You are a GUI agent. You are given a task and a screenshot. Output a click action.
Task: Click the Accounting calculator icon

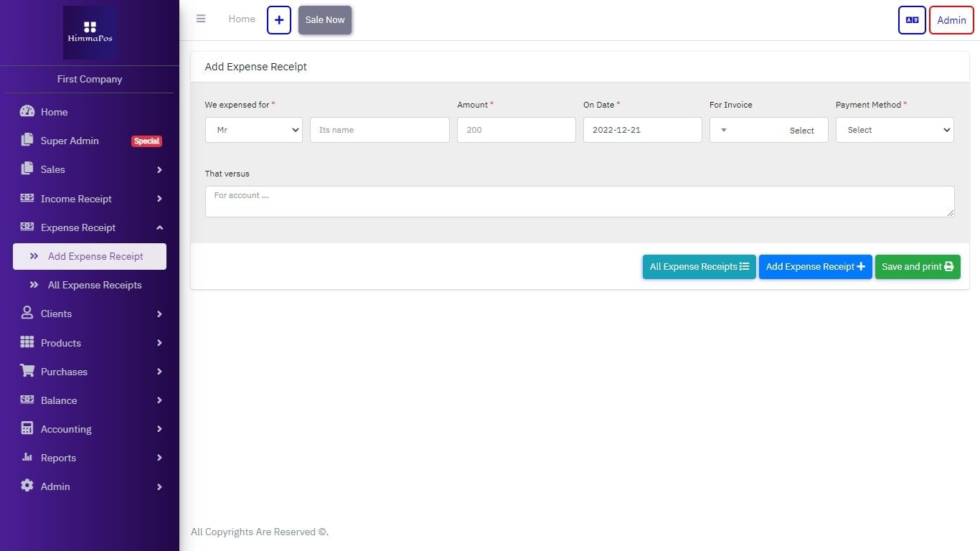point(27,428)
